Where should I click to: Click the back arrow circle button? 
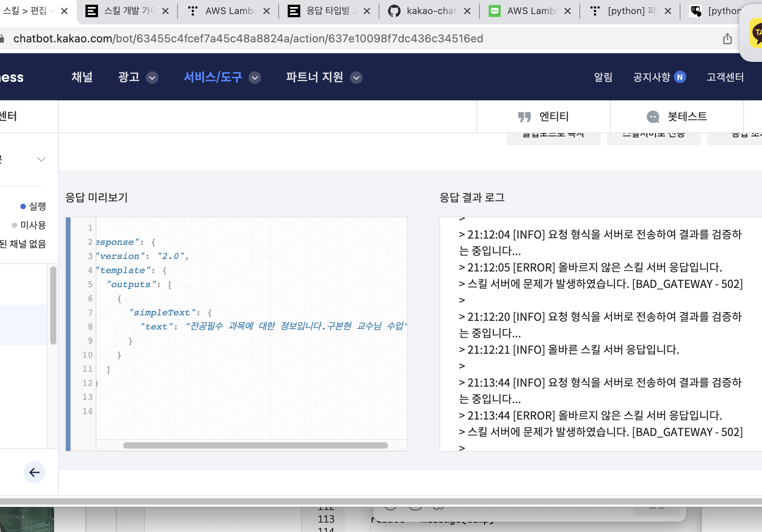[x=34, y=472]
